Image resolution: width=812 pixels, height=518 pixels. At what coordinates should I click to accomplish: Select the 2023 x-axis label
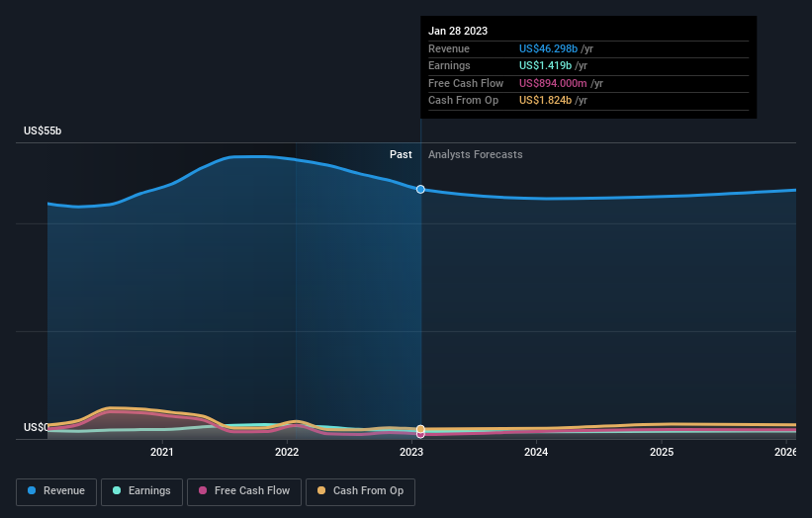pos(411,452)
